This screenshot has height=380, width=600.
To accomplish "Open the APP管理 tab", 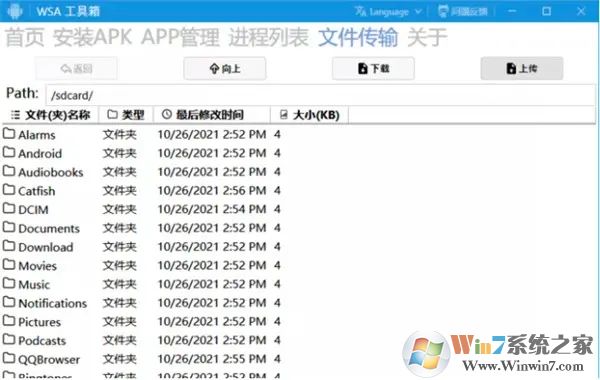I will tap(180, 38).
